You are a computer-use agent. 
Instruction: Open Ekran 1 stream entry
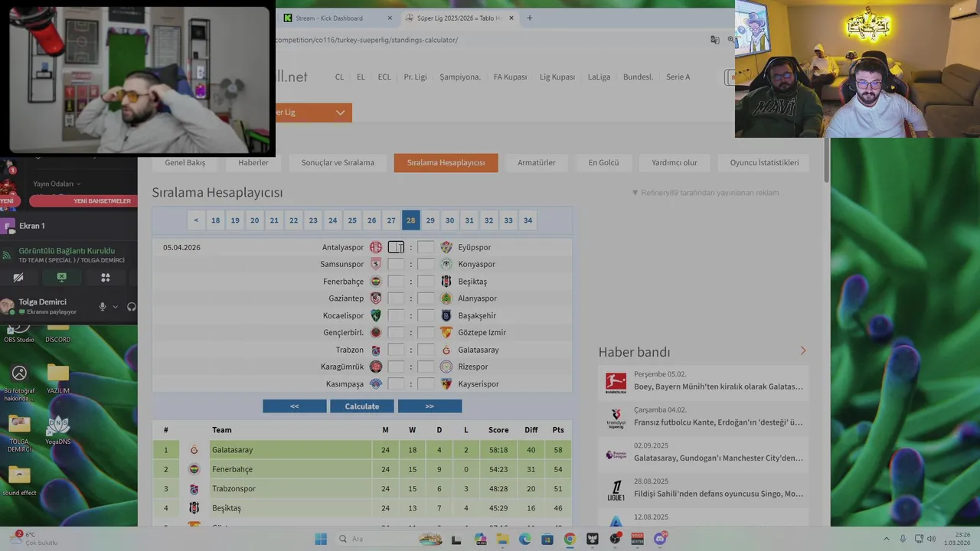point(32,226)
